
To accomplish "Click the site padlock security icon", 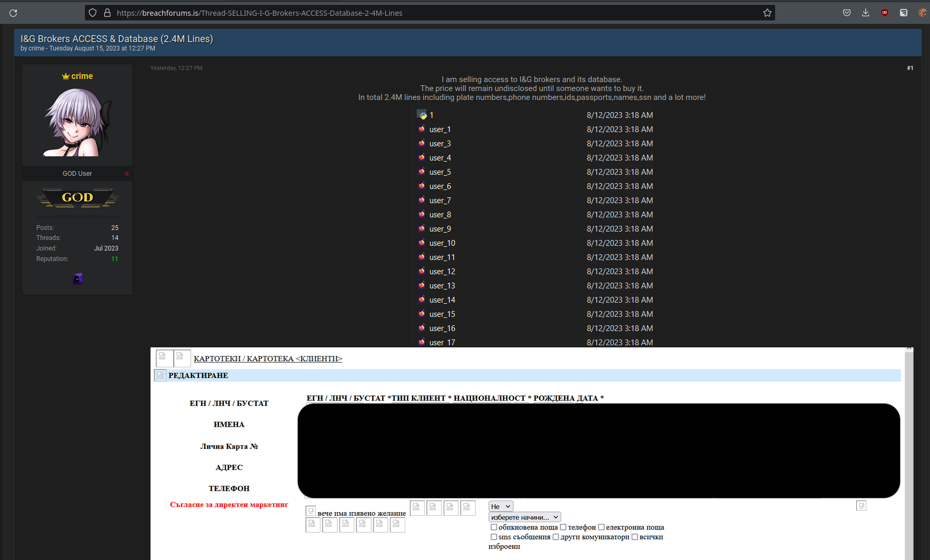I will click(x=107, y=13).
